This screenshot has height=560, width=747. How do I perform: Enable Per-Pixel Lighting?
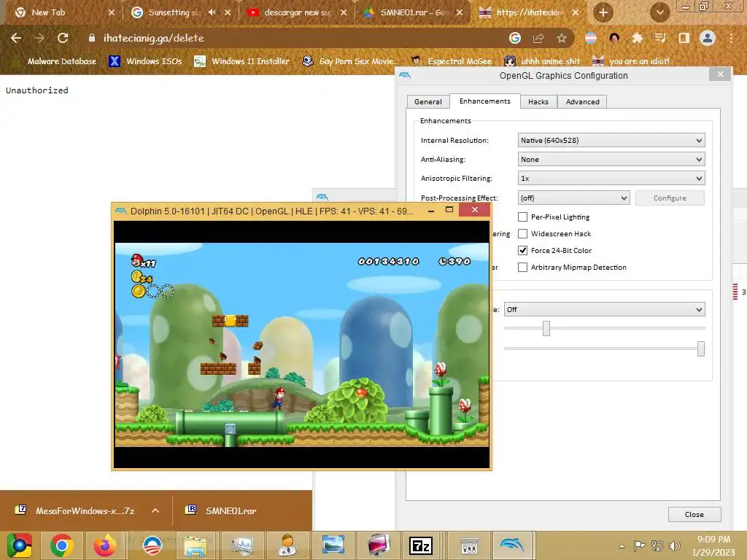coord(522,217)
